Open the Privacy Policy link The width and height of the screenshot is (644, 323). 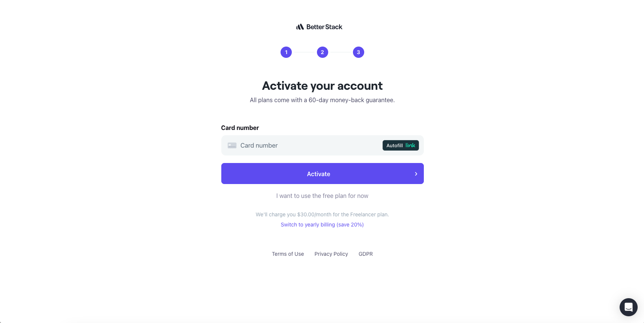331,254
